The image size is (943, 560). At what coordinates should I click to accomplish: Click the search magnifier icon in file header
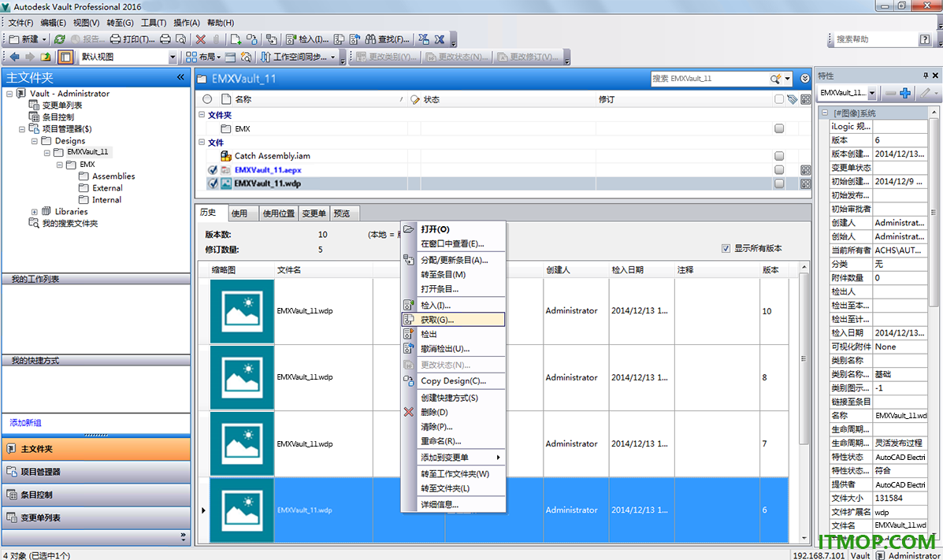776,79
